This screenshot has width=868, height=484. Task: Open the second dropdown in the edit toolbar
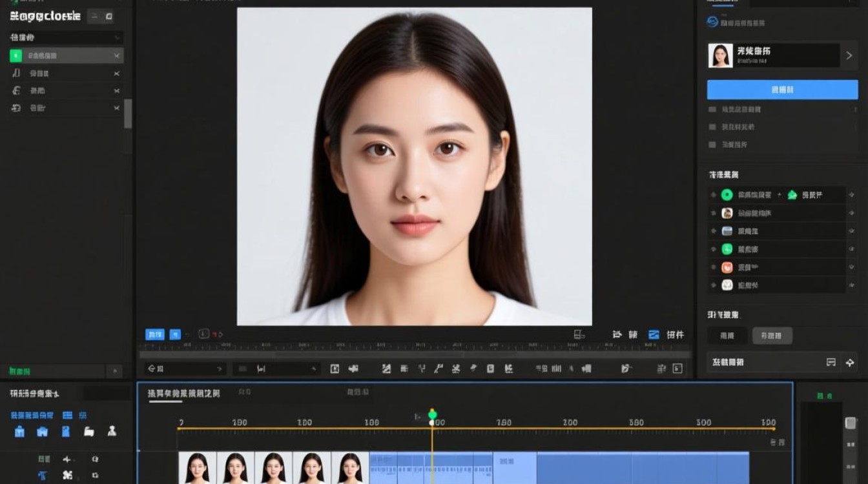tap(276, 369)
